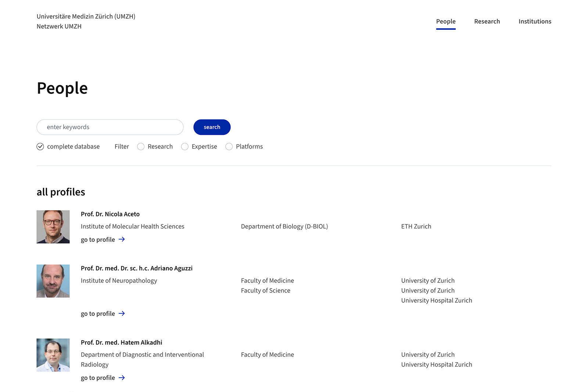Toggle the complete database checkbox
Image resolution: width=588 pixels, height=392 pixels.
click(x=40, y=147)
